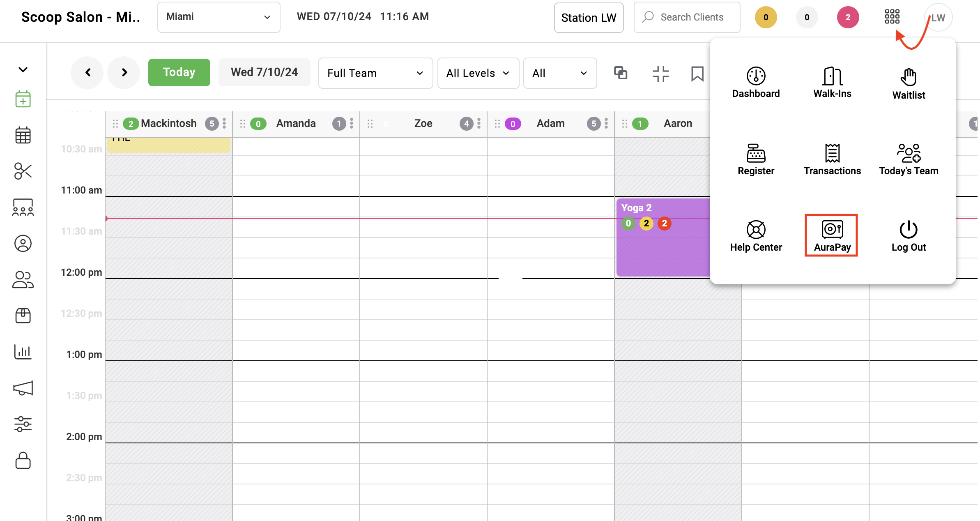Open the All Levels dropdown

tap(478, 73)
